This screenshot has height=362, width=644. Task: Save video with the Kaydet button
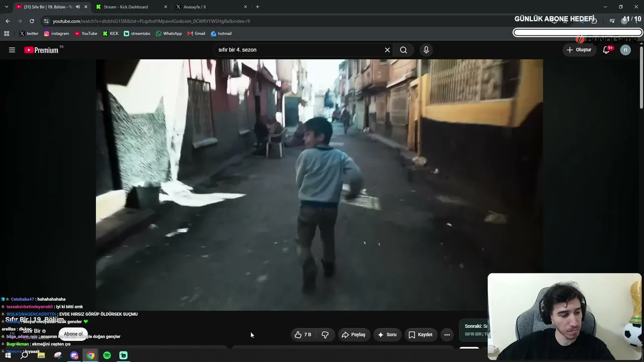(421, 334)
